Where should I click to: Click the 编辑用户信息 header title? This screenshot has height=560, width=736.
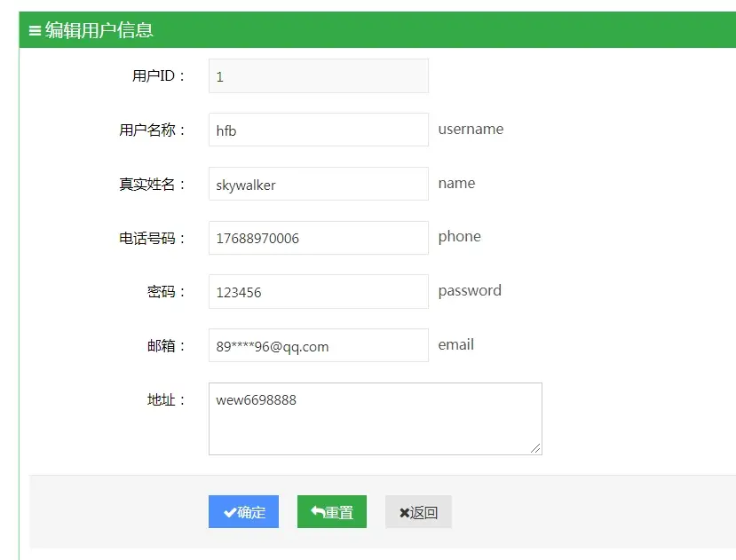[x=99, y=30]
